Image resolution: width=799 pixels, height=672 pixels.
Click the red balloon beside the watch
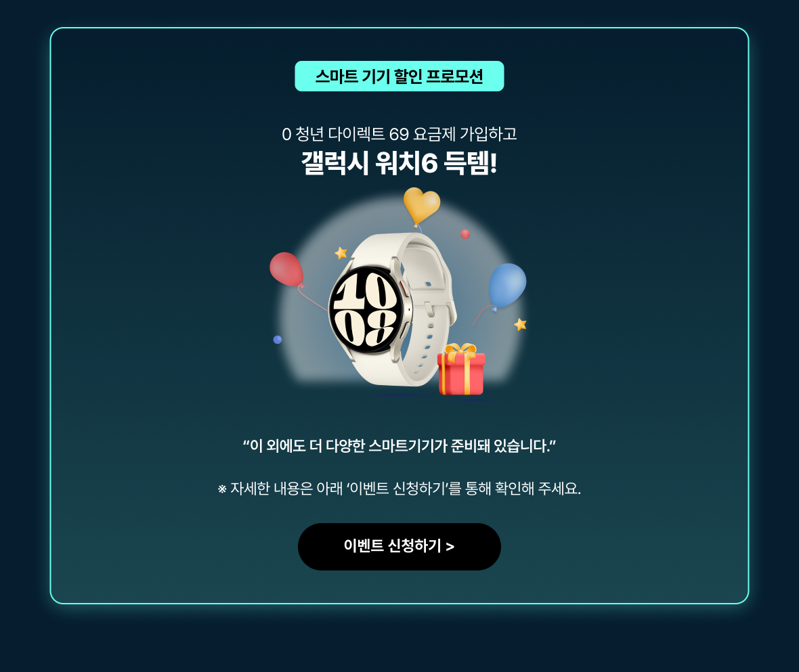click(286, 269)
